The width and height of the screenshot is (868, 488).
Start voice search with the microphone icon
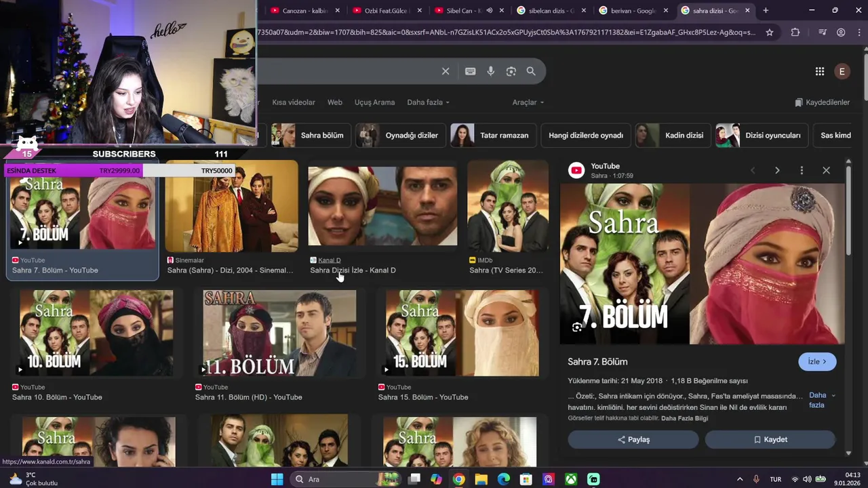pos(491,71)
